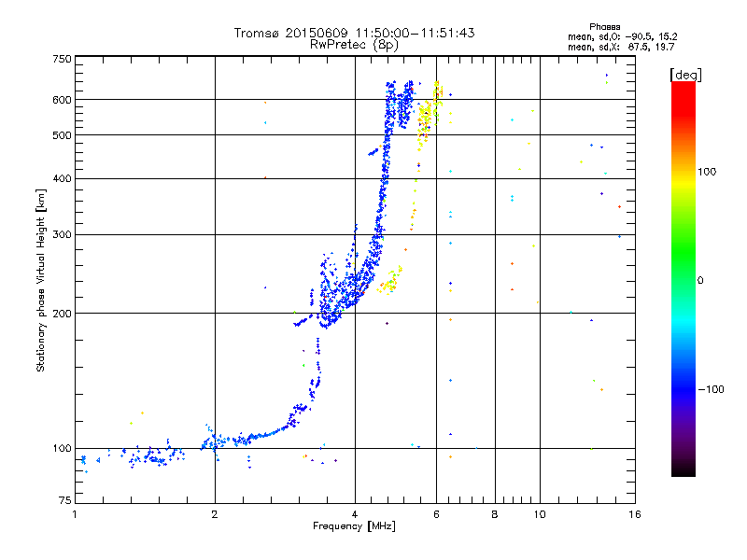747x560 pixels.
Task: Click the x-axis tick label '10'
Action: click(x=540, y=514)
